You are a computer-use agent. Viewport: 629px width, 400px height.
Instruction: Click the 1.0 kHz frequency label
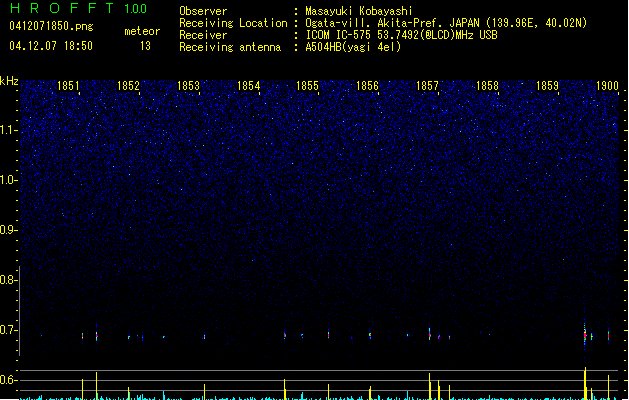click(x=8, y=180)
